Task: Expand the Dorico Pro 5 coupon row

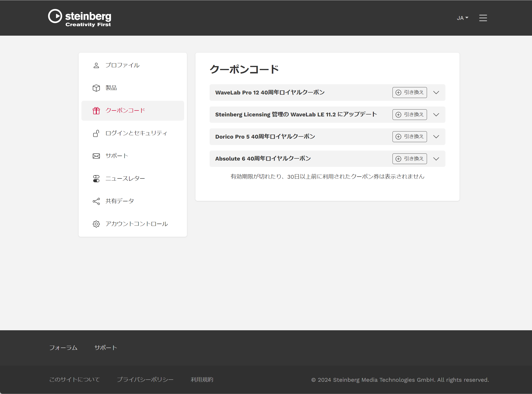Action: (436, 137)
